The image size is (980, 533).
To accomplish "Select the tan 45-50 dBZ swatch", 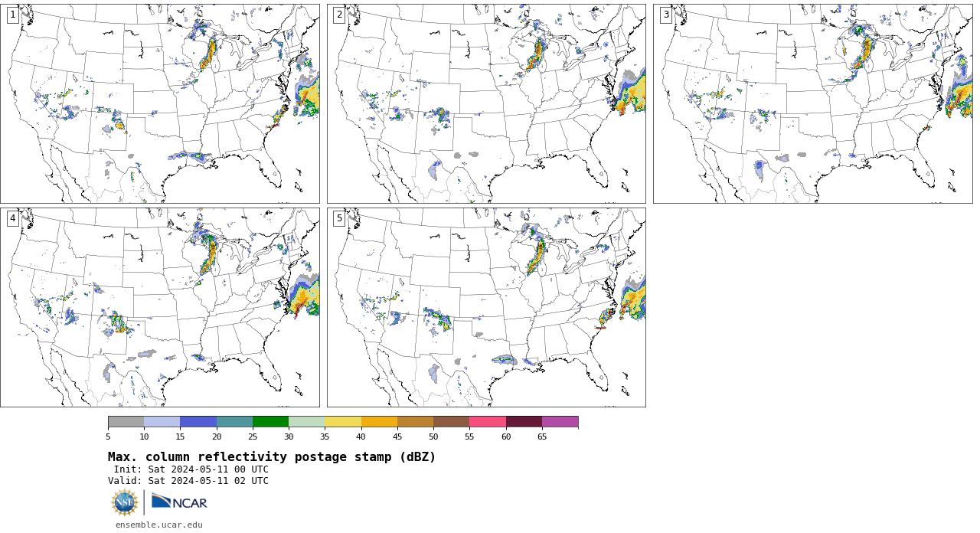I will (415, 422).
